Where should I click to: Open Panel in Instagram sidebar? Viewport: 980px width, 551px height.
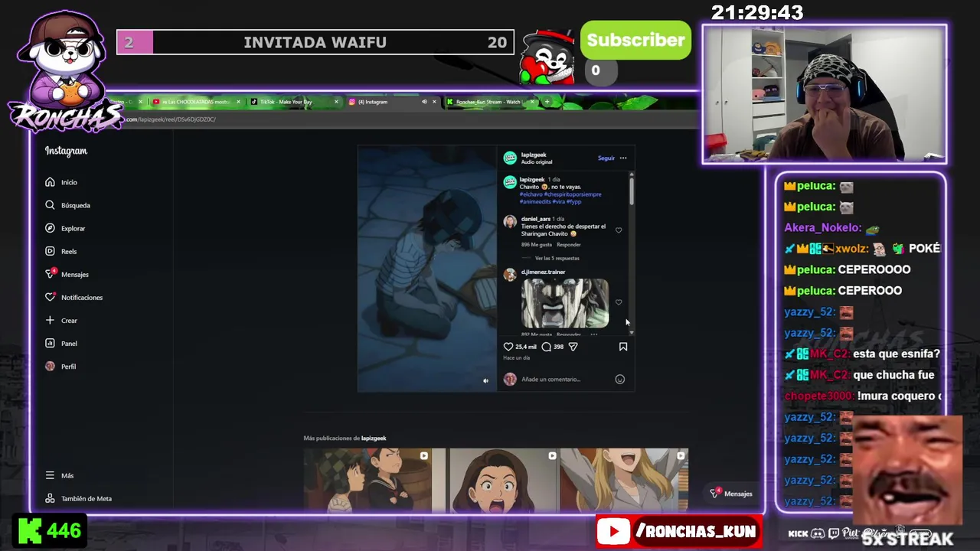coord(61,343)
